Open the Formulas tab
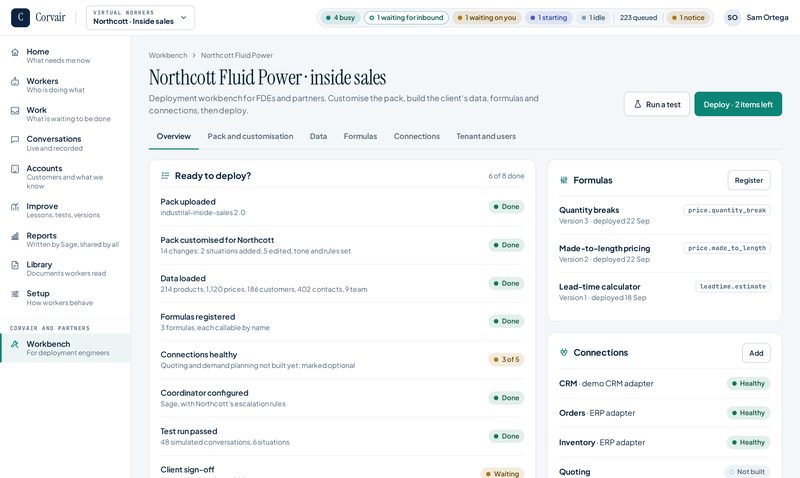This screenshot has height=478, width=800. click(360, 136)
